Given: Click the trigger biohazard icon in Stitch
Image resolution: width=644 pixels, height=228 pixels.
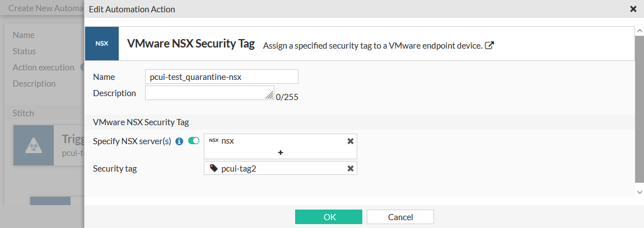Looking at the screenshot, I should coord(33,145).
